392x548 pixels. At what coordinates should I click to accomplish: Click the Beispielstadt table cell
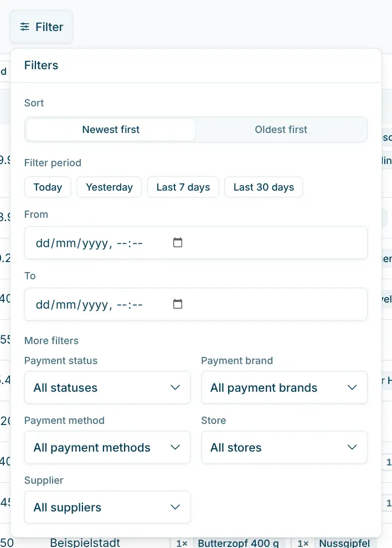pyautogui.click(x=85, y=543)
